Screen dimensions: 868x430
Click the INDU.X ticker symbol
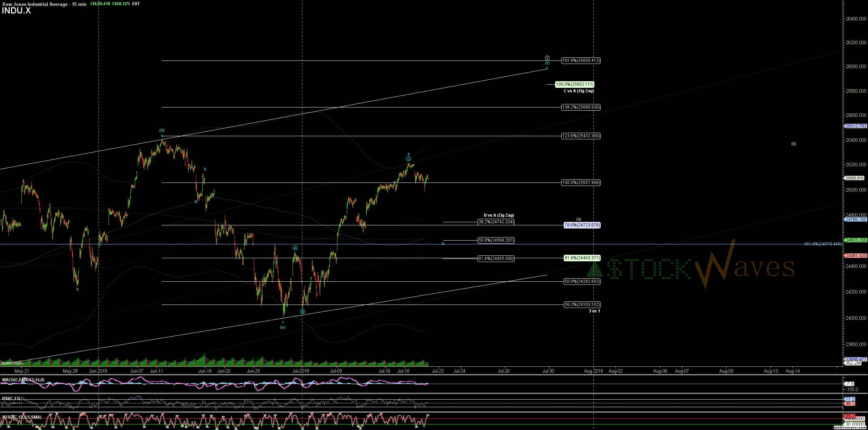(x=16, y=11)
